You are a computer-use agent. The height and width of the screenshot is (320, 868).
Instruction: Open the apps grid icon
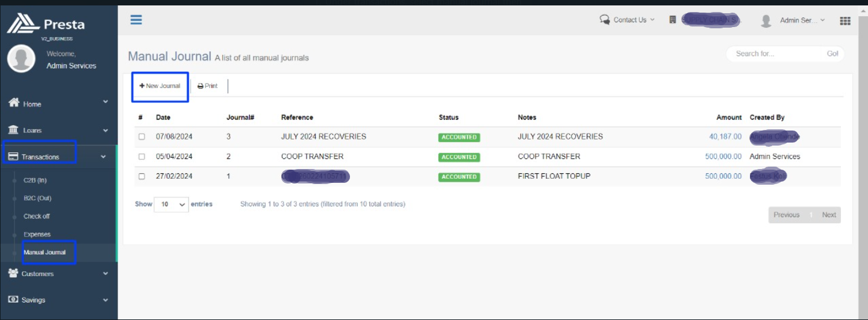[845, 20]
